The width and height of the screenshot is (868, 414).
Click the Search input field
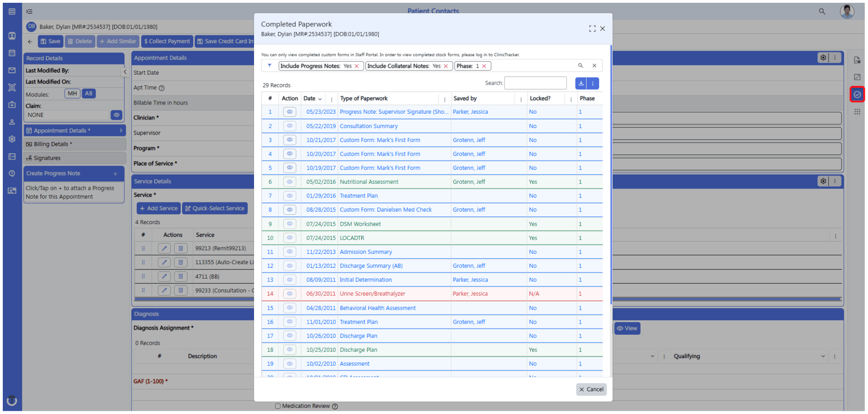(x=535, y=83)
